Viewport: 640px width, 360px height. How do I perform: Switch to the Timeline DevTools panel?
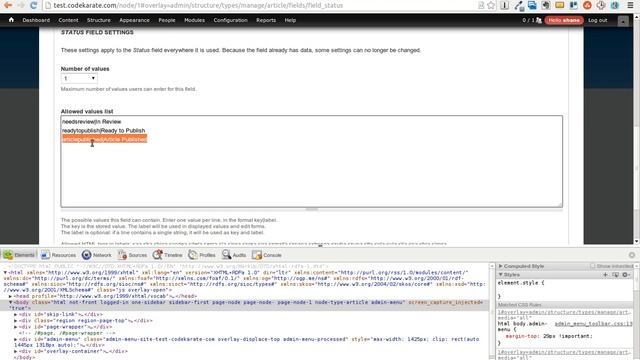(168, 255)
